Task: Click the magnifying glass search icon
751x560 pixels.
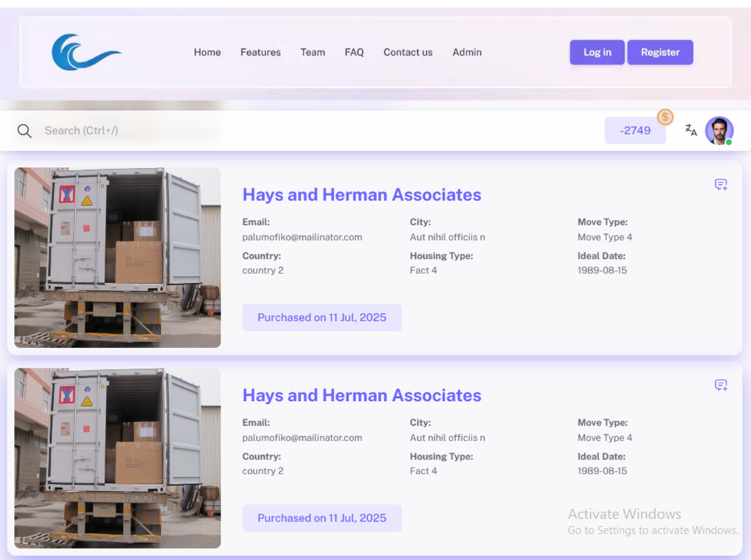Action: coord(24,130)
